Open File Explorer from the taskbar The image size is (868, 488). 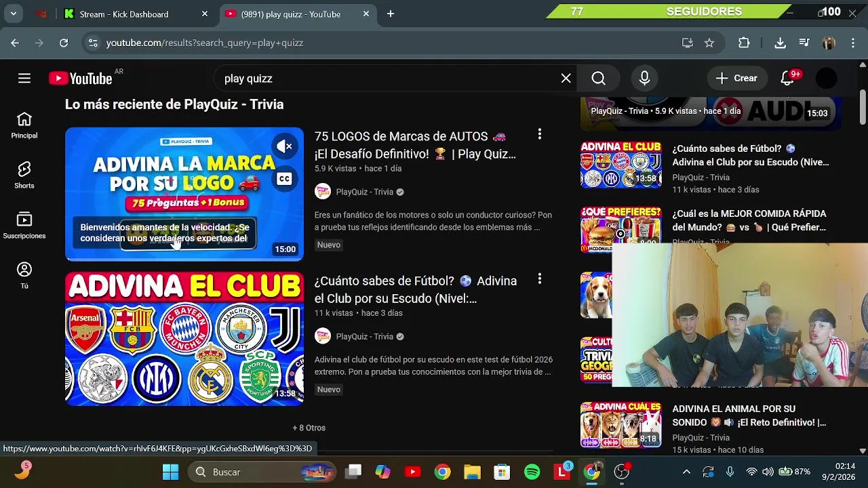pyautogui.click(x=472, y=472)
